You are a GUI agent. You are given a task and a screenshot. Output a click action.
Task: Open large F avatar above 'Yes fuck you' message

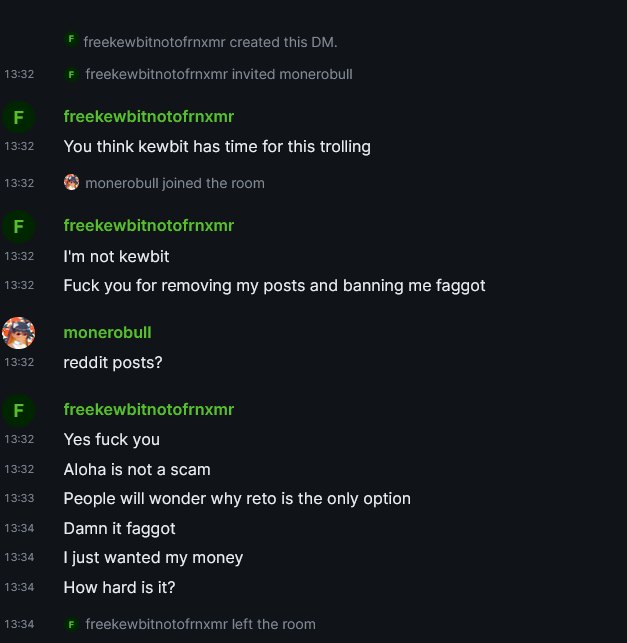pyautogui.click(x=18, y=410)
